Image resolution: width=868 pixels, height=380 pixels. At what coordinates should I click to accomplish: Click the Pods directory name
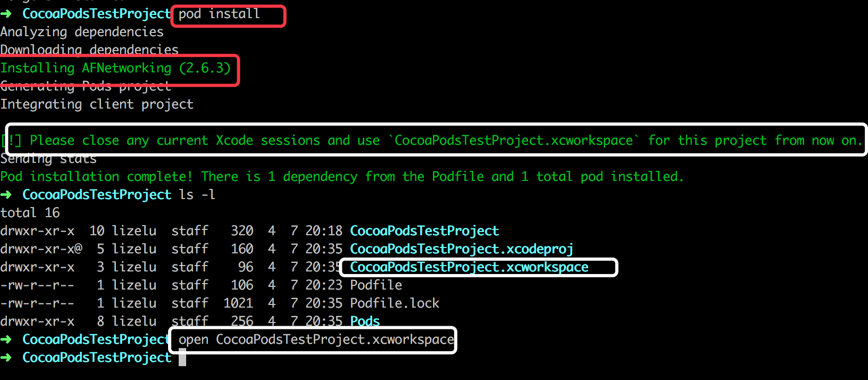365,321
